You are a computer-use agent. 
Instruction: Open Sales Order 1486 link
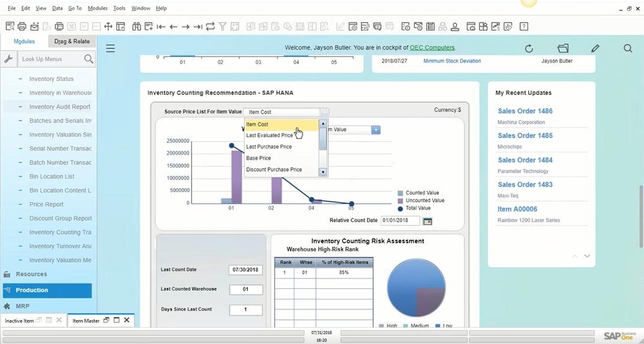point(525,111)
